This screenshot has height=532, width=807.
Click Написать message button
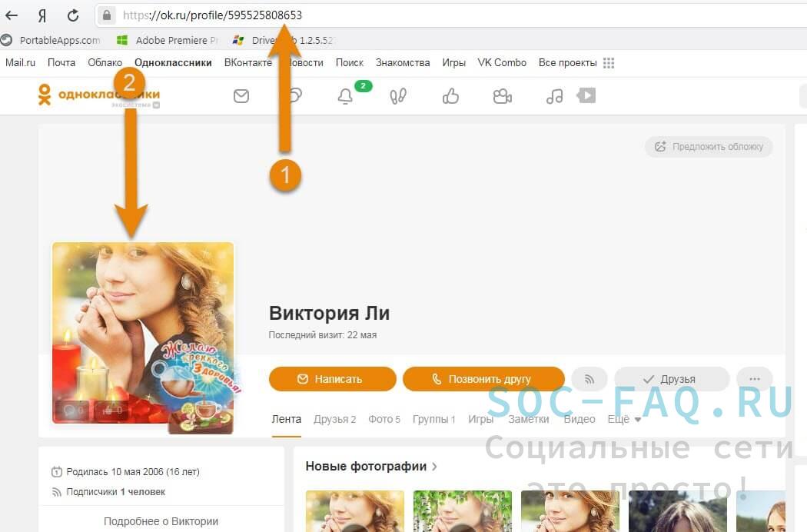(333, 379)
